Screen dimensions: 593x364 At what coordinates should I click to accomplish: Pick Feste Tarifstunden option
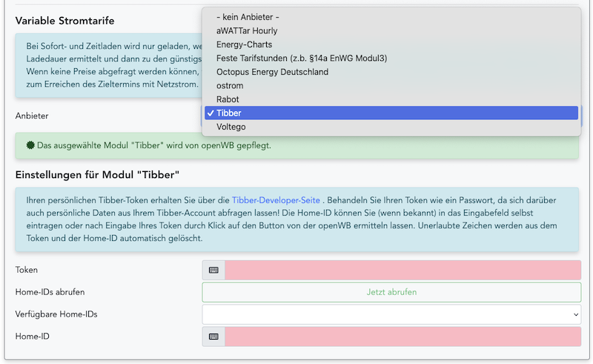click(301, 58)
